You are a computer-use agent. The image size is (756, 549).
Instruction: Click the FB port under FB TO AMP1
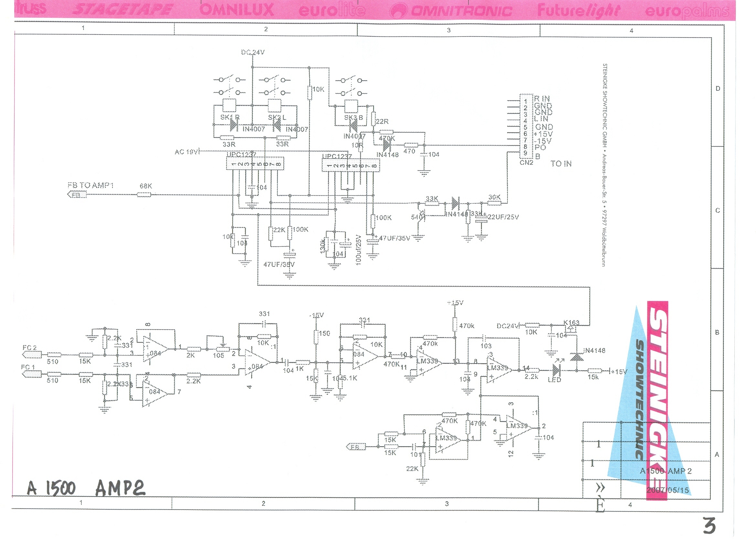pyautogui.click(x=77, y=195)
